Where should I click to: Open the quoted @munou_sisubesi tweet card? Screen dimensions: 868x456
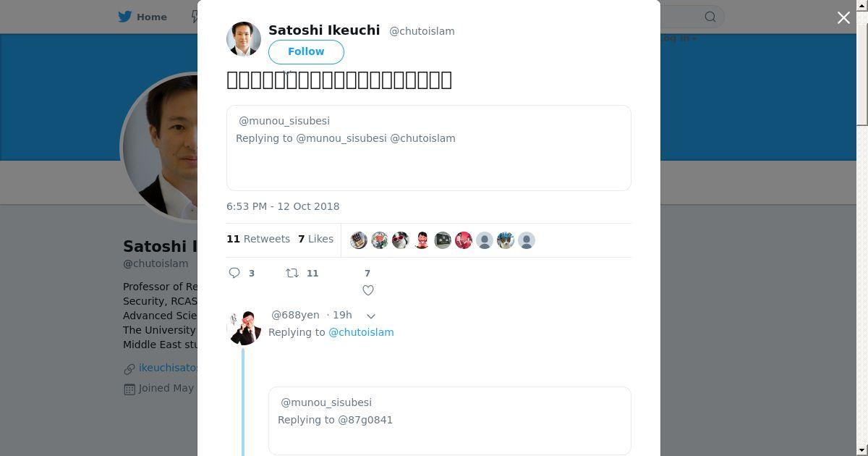pyautogui.click(x=428, y=148)
